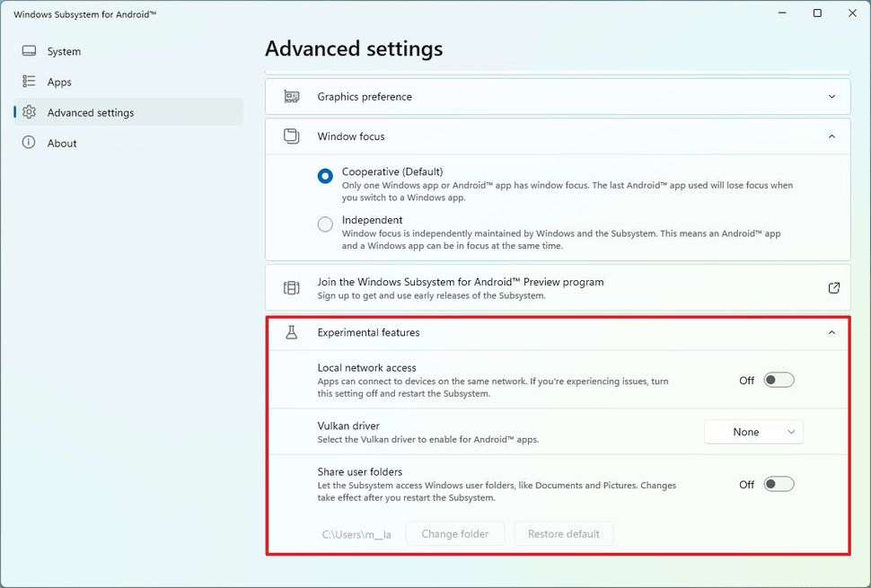Open the Vulkan driver dropdown

pos(753,432)
